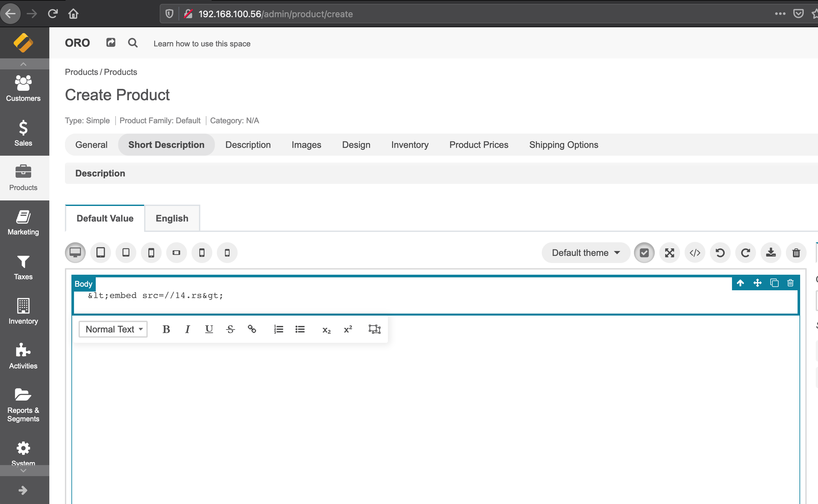The height and width of the screenshot is (504, 818).
Task: Open the Default theme dropdown
Action: [x=586, y=253]
